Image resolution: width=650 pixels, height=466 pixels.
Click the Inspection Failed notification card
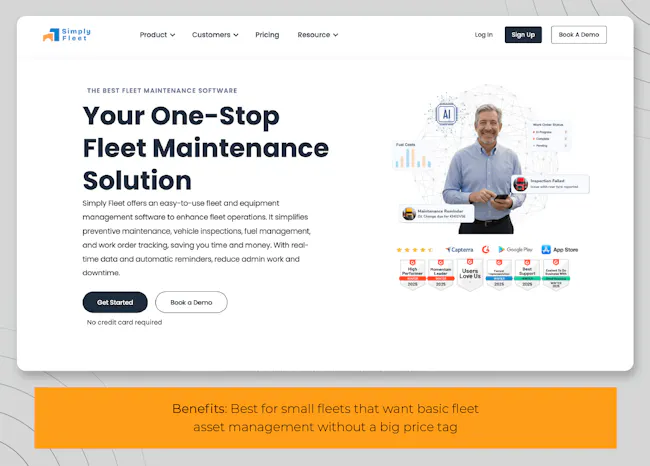tap(551, 184)
